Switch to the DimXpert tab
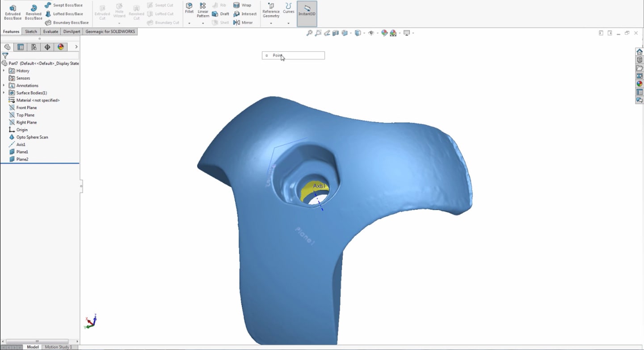The height and width of the screenshot is (350, 644). [72, 32]
